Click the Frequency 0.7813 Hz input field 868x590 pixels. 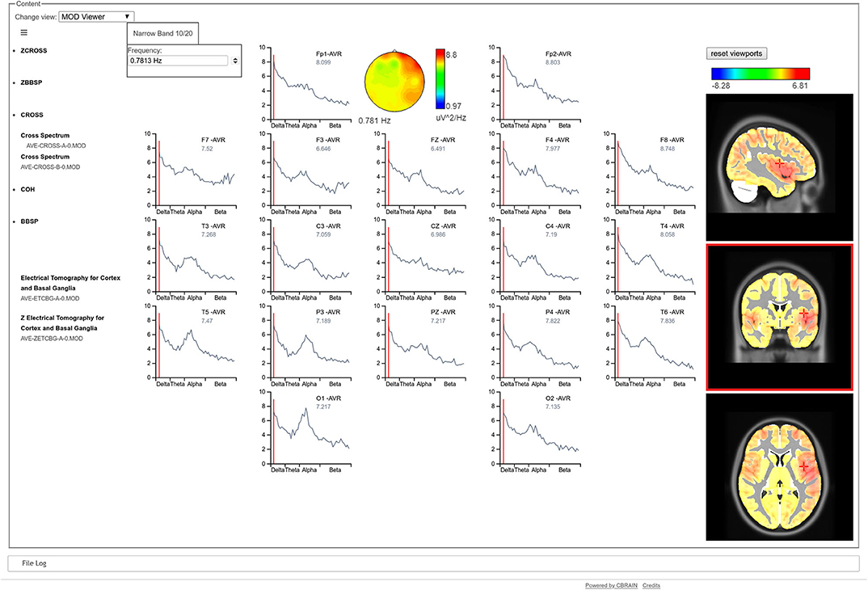[x=179, y=61]
